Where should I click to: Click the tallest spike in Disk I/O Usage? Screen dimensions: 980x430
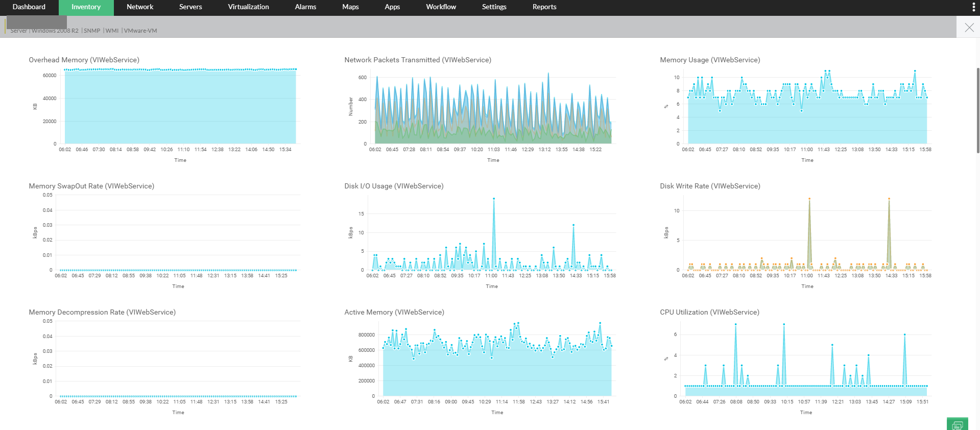pyautogui.click(x=493, y=199)
